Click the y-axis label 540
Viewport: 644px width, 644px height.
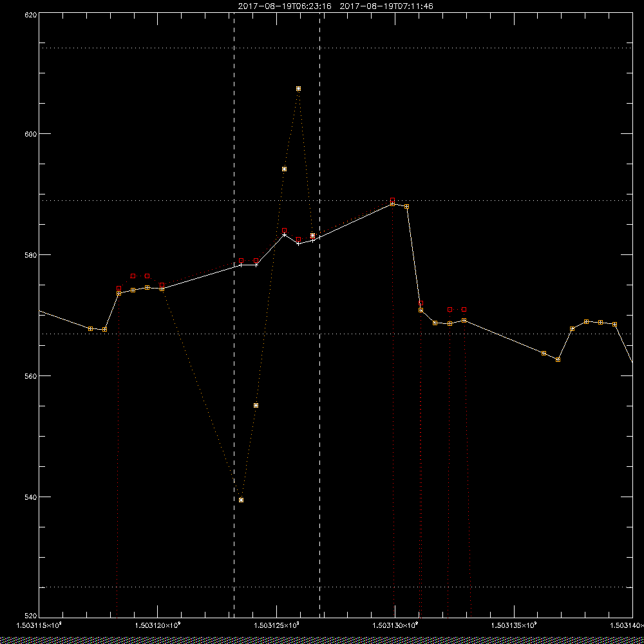[x=32, y=497]
